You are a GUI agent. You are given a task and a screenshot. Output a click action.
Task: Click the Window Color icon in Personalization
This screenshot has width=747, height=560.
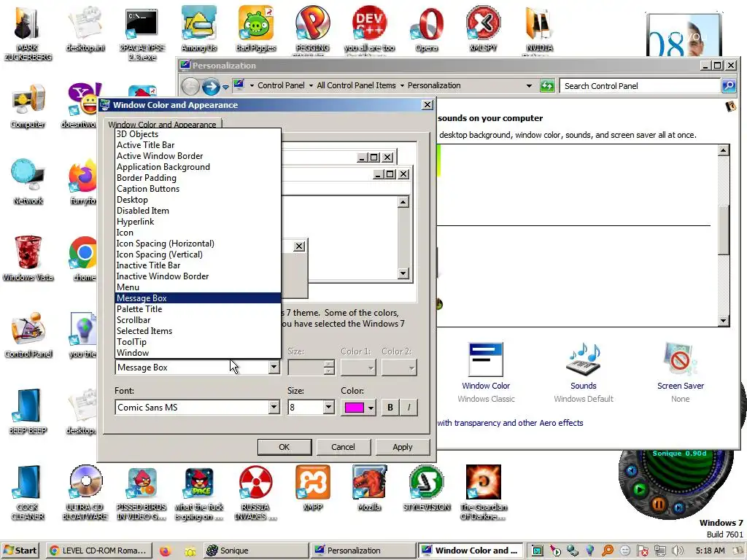pos(485,359)
